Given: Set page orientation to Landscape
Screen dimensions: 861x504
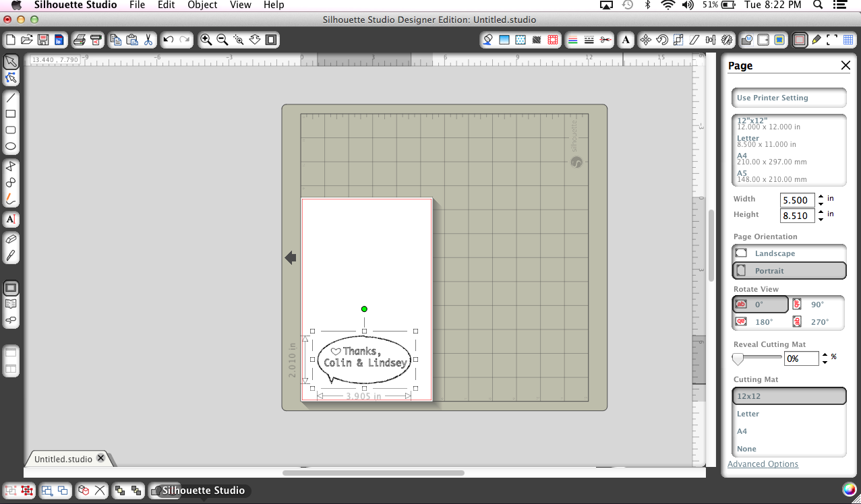Looking at the screenshot, I should (x=789, y=253).
